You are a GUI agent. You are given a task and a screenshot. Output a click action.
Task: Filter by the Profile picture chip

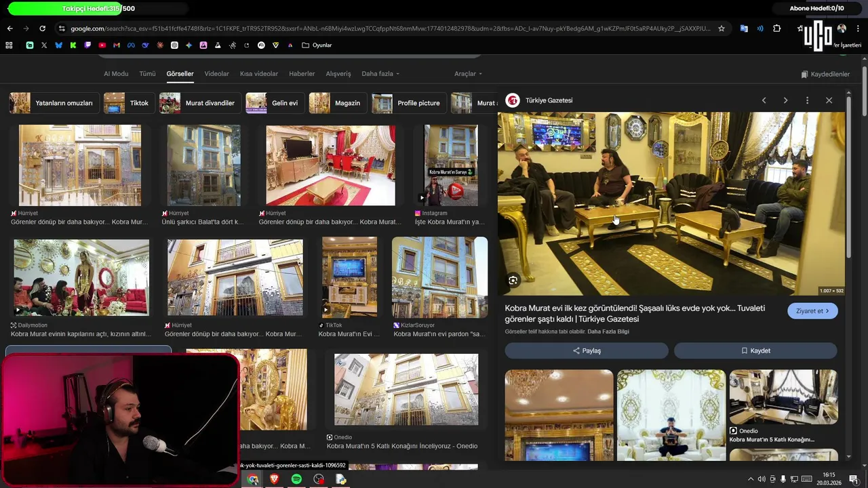pyautogui.click(x=409, y=103)
